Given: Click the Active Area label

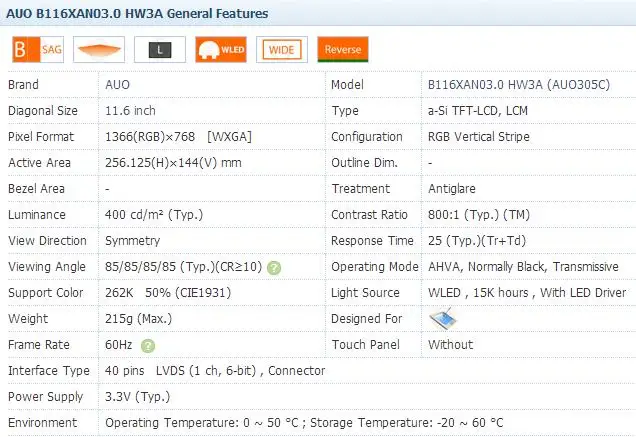Looking at the screenshot, I should (x=39, y=163).
